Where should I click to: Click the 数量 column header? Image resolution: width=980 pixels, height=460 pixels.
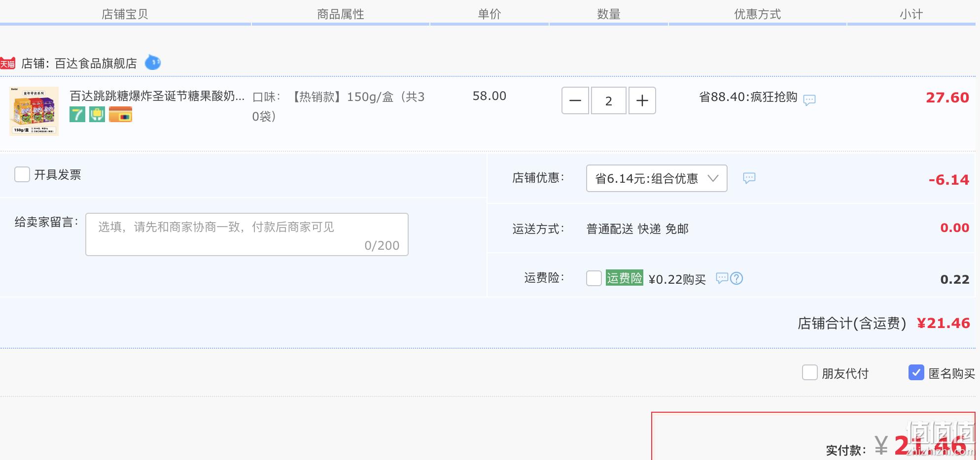609,14
